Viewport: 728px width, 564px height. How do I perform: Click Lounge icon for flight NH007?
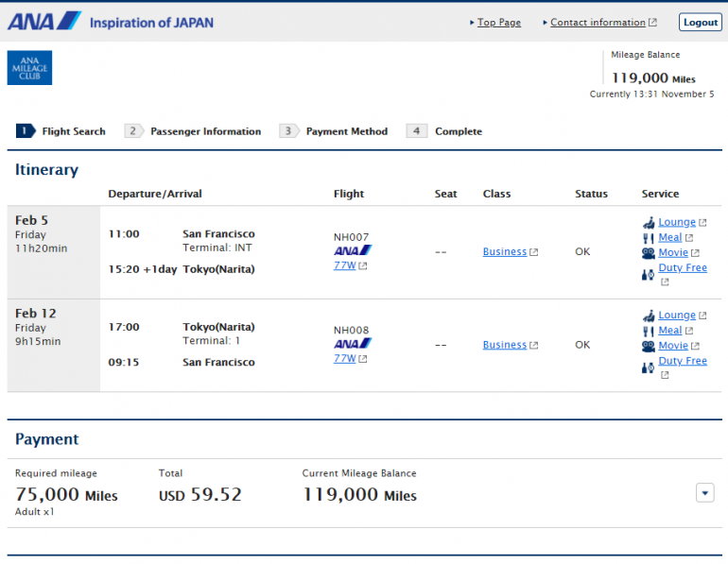pos(649,223)
